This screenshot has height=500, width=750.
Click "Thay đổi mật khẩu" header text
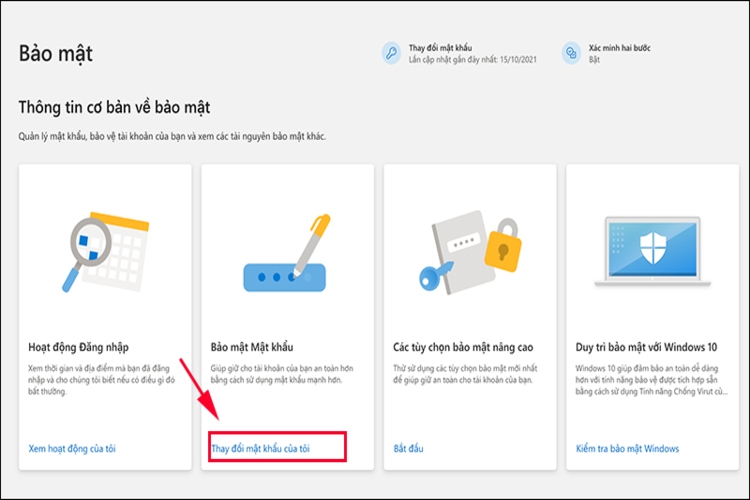pos(440,48)
